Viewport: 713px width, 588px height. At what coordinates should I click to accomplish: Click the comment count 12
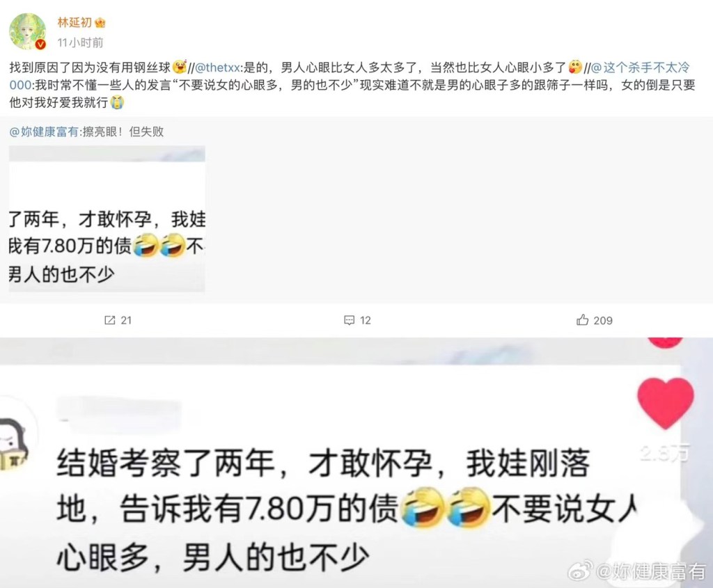365,320
